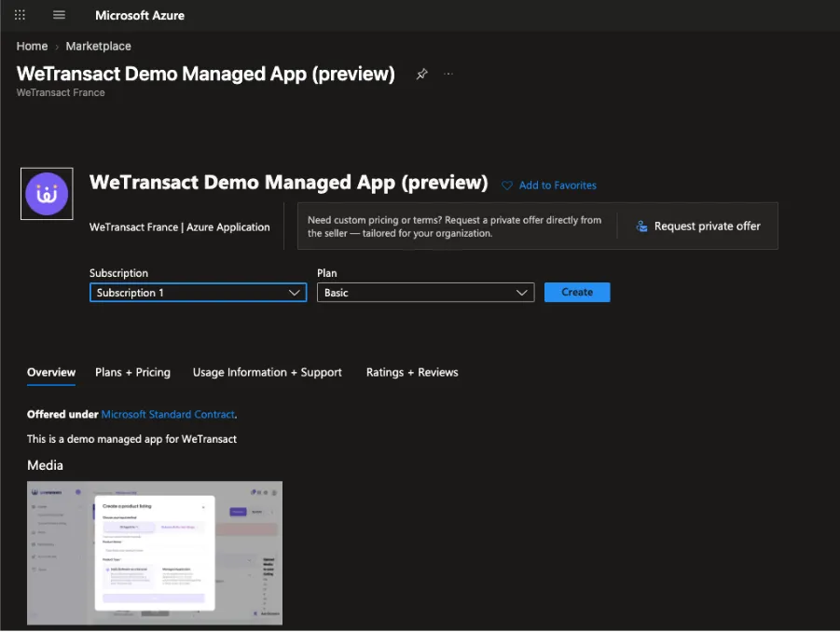Click 'WeTransact France | Azure Application' text

[179, 227]
